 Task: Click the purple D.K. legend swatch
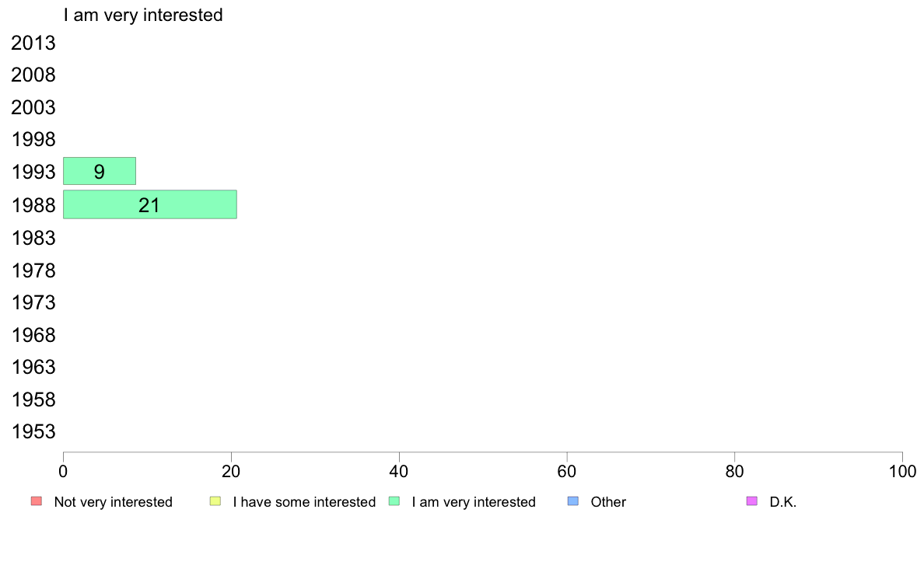pos(752,501)
